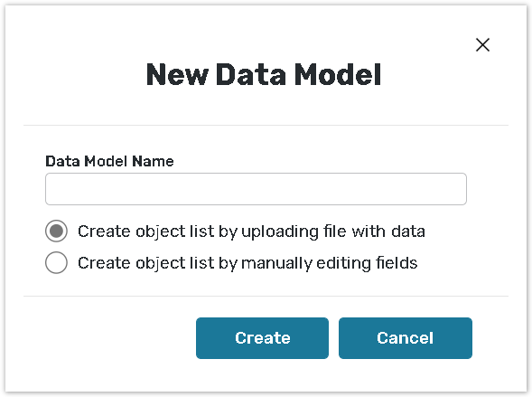Click the New Data Model heading
Image resolution: width=532 pixels, height=397 pixels.
tap(264, 74)
